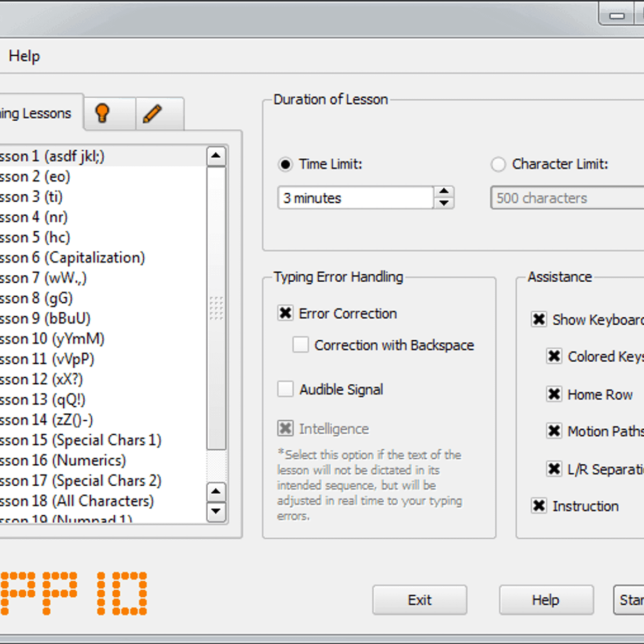
Task: Click the Help button at the bottom
Action: click(546, 599)
